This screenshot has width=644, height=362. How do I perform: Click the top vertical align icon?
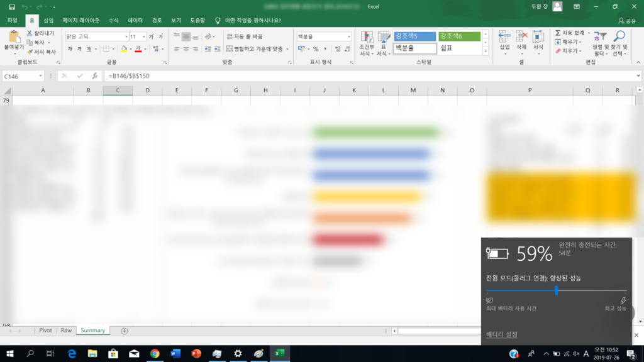pyautogui.click(x=177, y=36)
